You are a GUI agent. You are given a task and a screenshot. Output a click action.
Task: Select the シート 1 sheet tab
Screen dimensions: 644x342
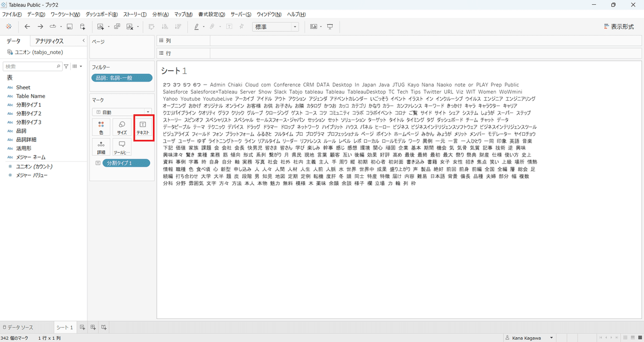[x=64, y=327]
